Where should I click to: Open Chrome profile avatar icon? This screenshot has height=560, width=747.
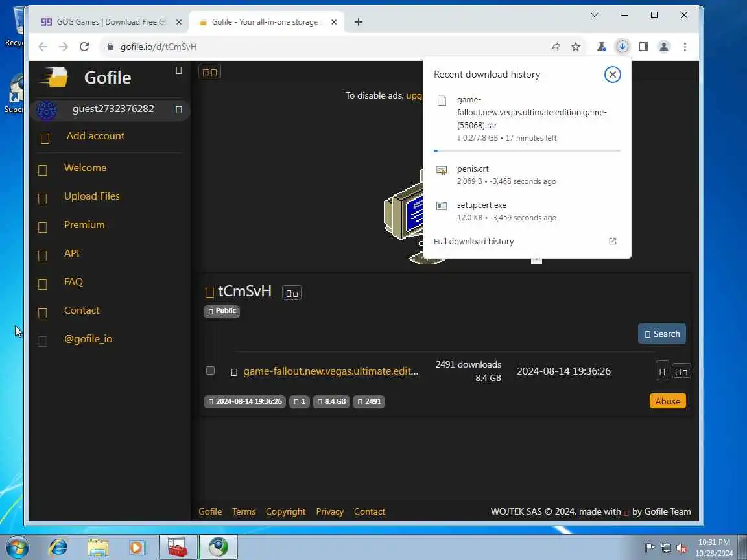[x=664, y=47]
